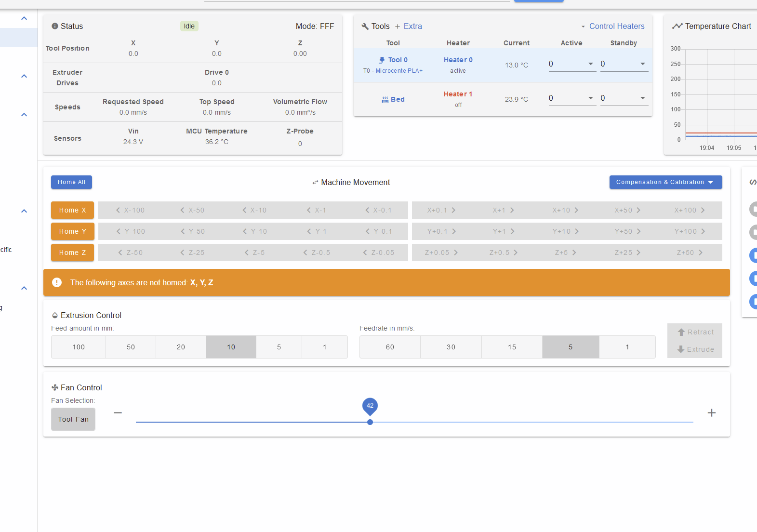The image size is (757, 532).
Task: Select feed amount 10 mm
Action: click(x=231, y=347)
